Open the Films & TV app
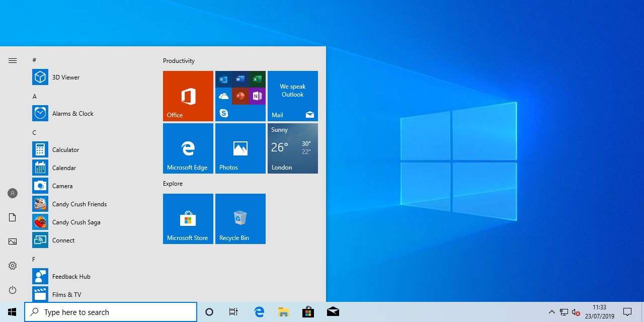Screen dimensions: 644x322 pos(67,294)
